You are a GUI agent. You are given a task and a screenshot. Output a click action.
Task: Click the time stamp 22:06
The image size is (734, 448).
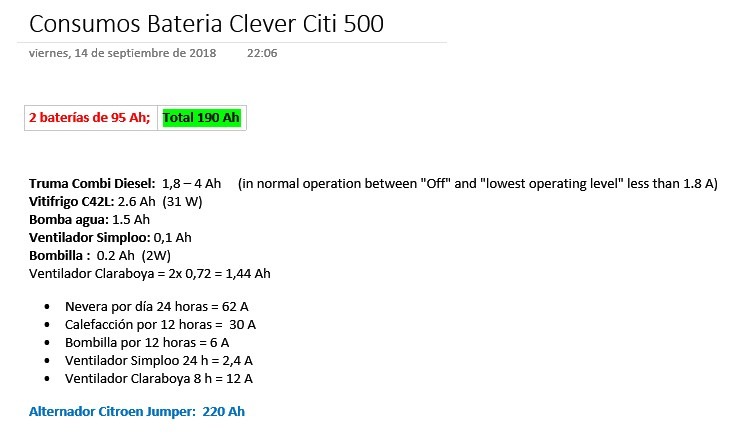click(x=262, y=53)
